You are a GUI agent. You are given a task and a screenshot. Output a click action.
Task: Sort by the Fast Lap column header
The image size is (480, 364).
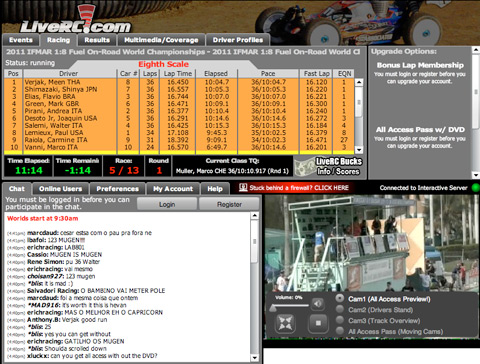coord(317,74)
